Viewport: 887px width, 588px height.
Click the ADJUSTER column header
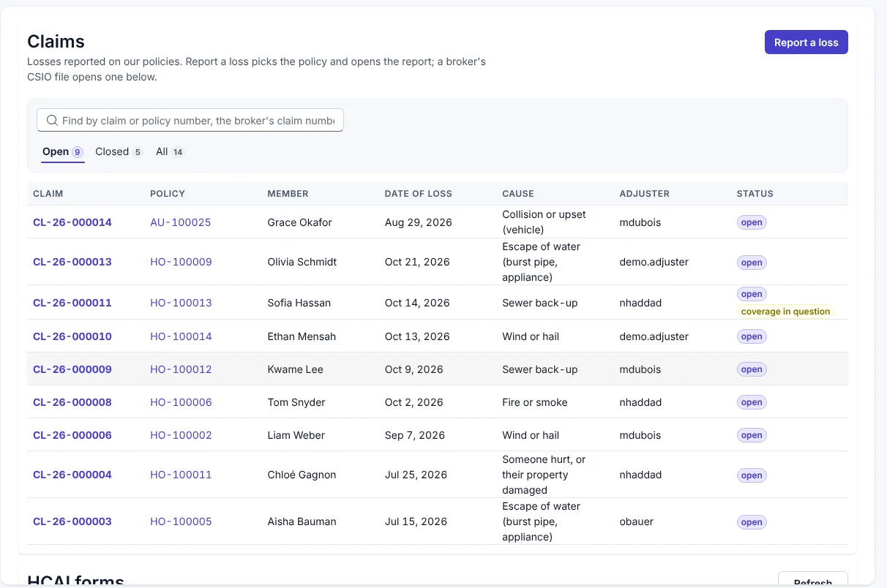(644, 194)
